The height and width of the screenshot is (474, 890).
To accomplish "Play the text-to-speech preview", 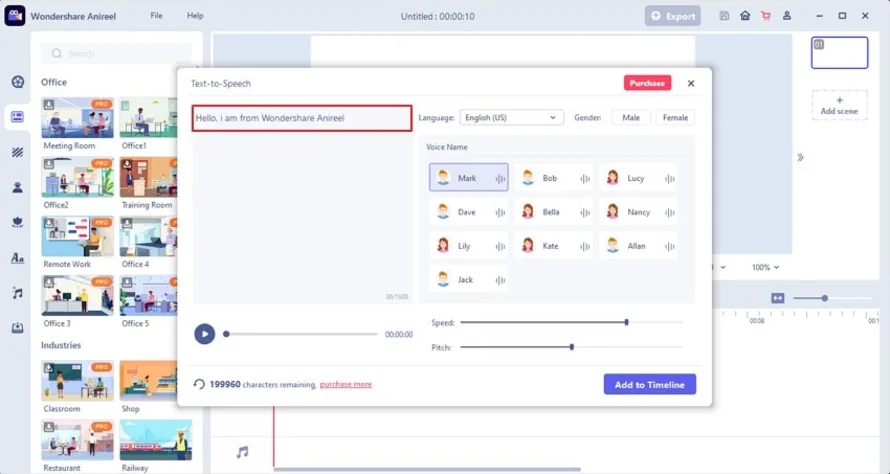I will [205, 334].
